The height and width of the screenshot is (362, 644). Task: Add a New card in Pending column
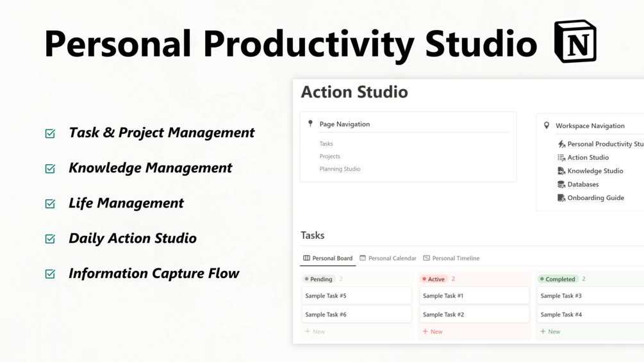tap(315, 332)
